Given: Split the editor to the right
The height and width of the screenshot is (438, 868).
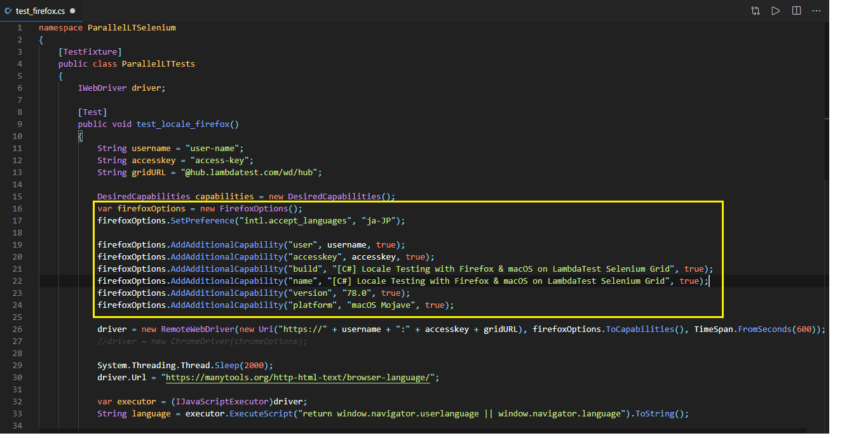Looking at the screenshot, I should [796, 11].
